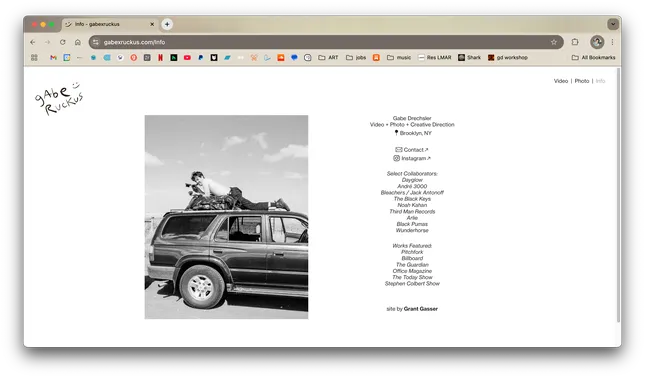Click the black-and-white car photo

click(226, 217)
